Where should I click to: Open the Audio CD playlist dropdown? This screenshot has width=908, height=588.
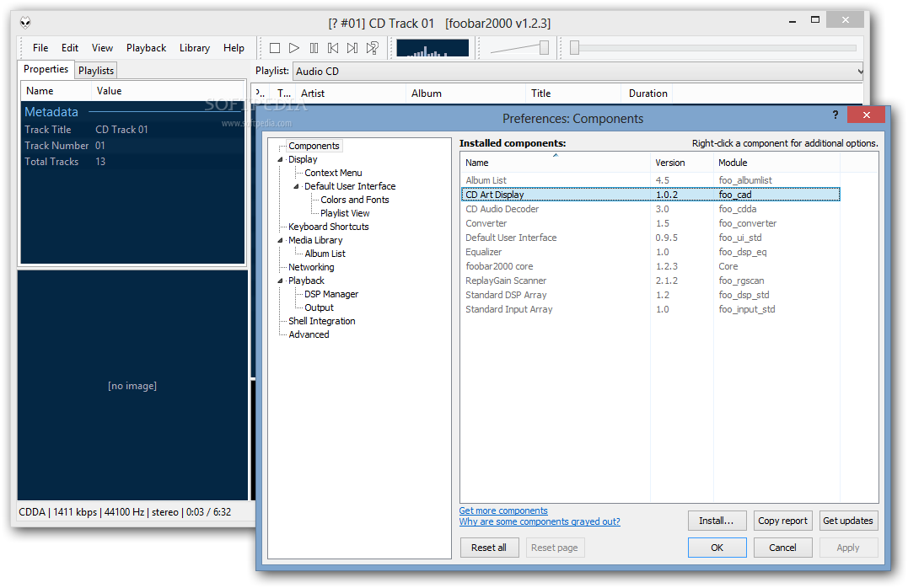click(578, 72)
